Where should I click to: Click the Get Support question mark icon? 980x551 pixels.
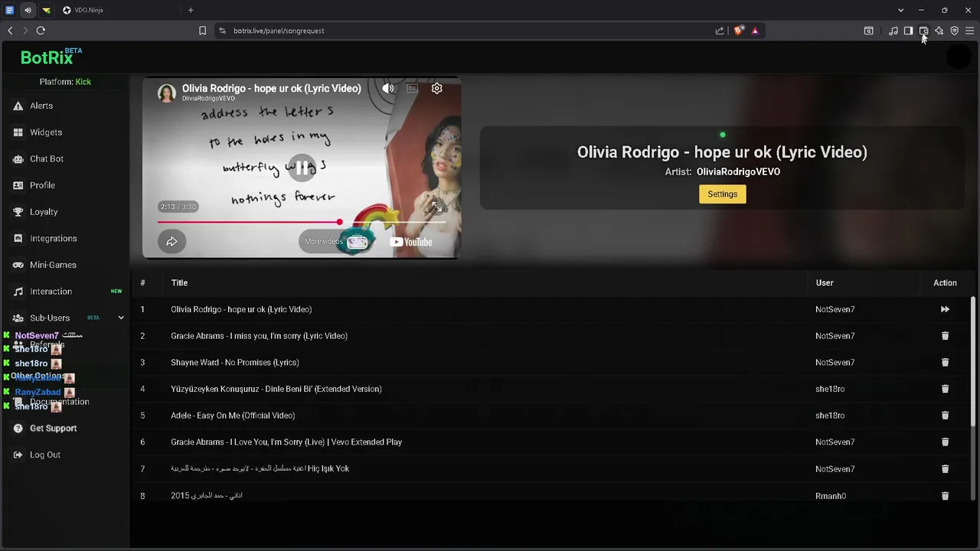[18, 429]
